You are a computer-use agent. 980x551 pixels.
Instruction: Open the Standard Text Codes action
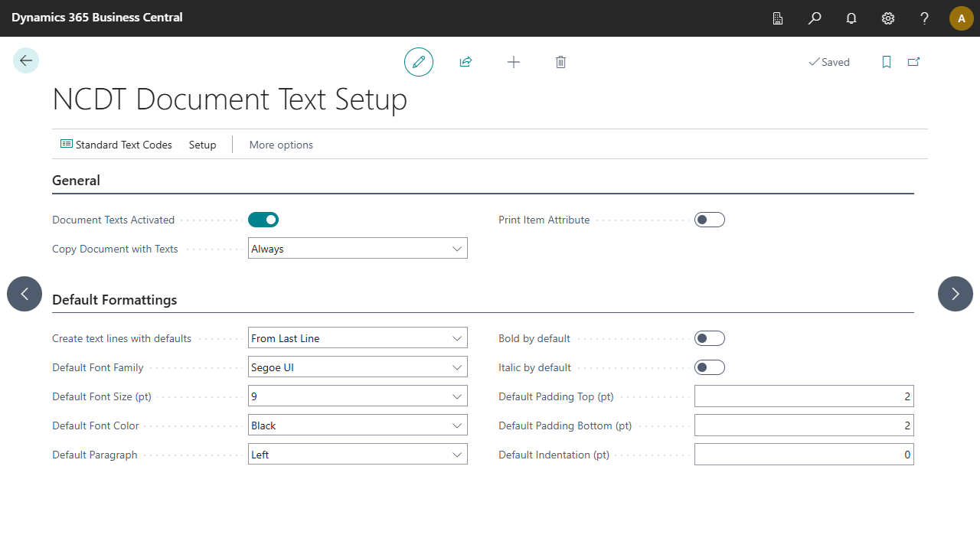click(116, 145)
